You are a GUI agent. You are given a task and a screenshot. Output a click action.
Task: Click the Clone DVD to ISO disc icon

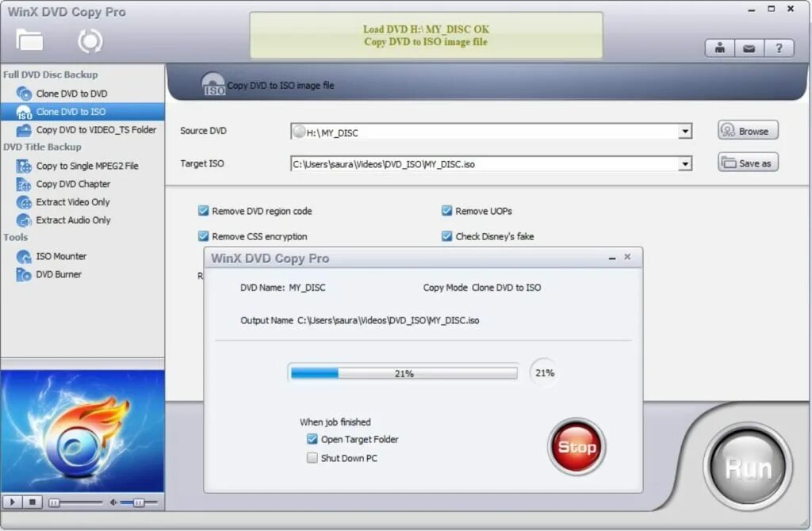point(24,112)
